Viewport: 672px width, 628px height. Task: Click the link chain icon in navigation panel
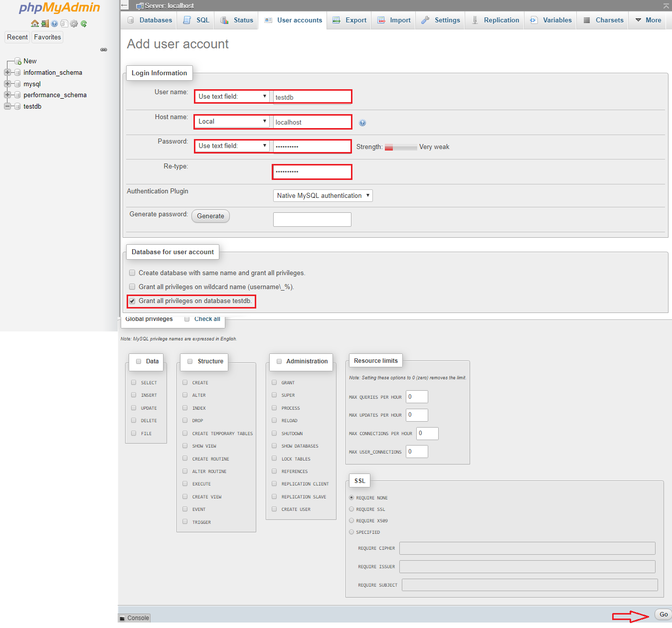[104, 50]
